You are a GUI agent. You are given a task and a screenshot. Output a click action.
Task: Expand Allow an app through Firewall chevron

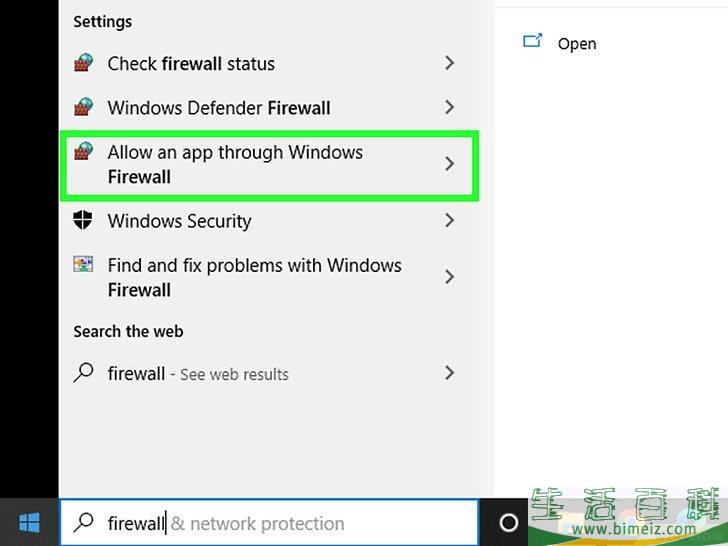coord(449,164)
